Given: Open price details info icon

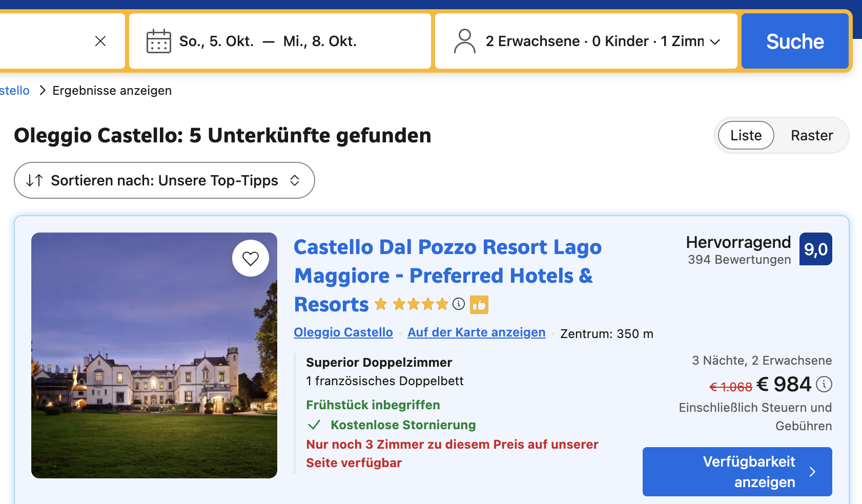Looking at the screenshot, I should (x=824, y=384).
